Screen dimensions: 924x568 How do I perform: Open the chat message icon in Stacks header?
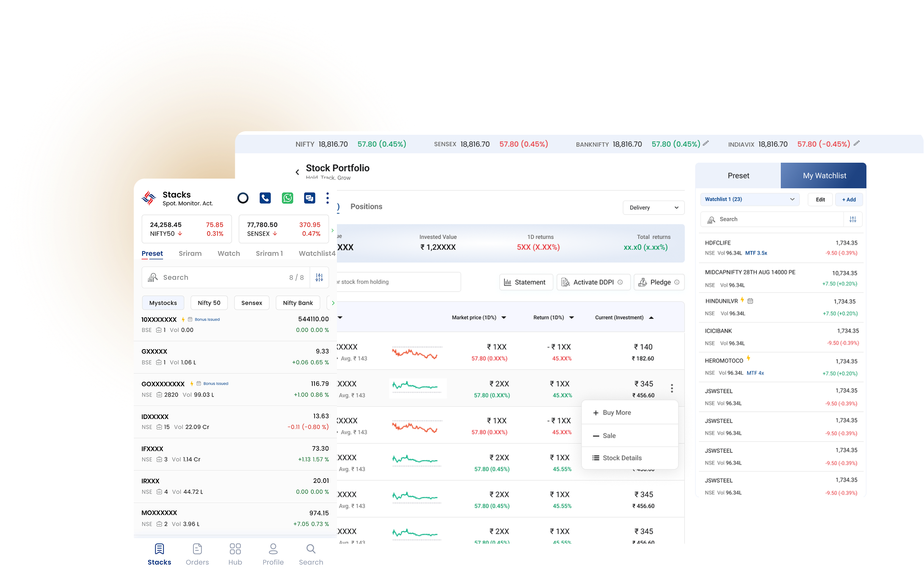[x=309, y=198]
